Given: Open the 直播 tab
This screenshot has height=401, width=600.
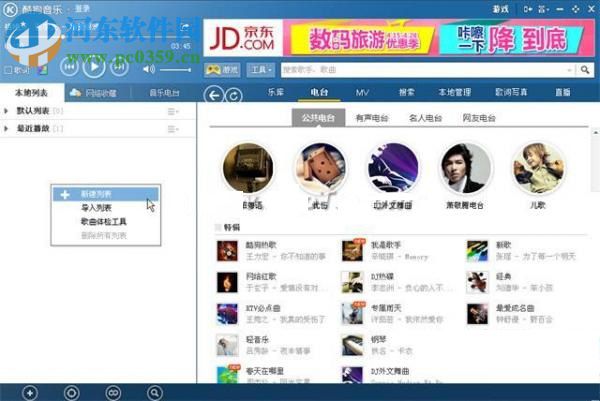Looking at the screenshot, I should tap(562, 92).
